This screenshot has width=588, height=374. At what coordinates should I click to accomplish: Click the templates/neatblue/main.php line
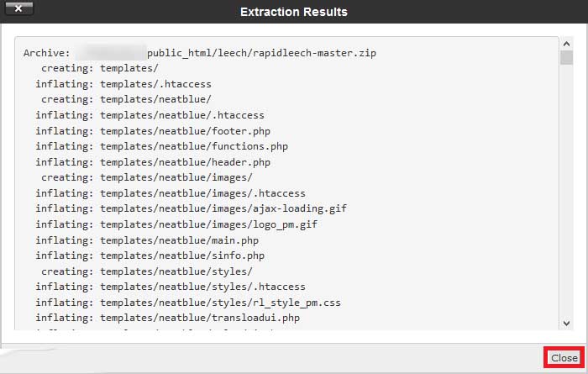[x=147, y=240]
